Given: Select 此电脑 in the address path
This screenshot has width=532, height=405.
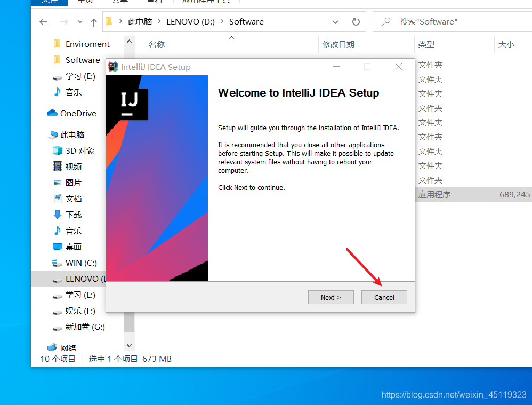Looking at the screenshot, I should [140, 22].
